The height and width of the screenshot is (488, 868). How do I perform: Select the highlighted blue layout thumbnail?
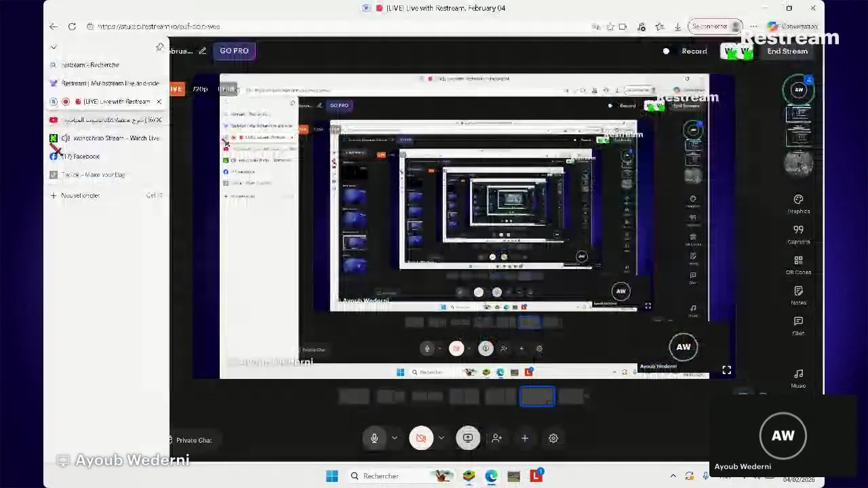click(537, 396)
